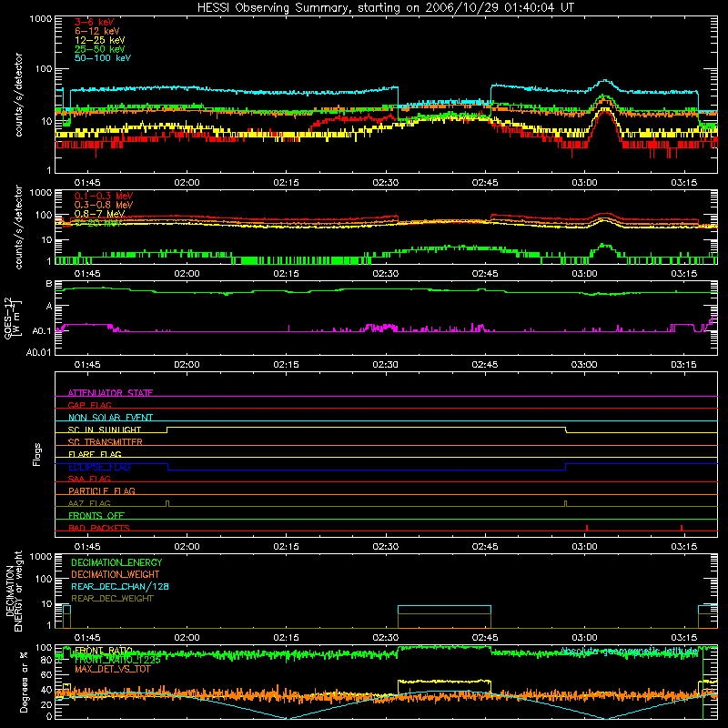Click the GOES-12 axis label
This screenshot has width=728, height=728.
(13, 318)
